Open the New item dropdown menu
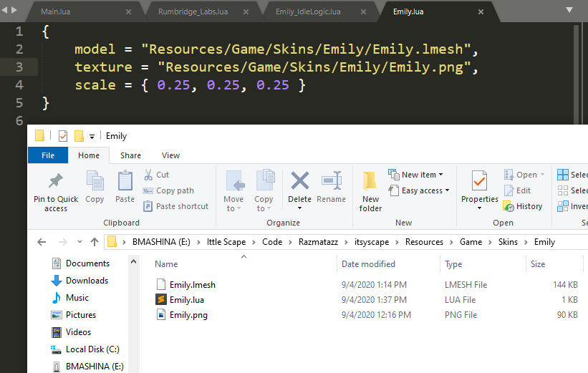Viewport: 588px width, 373px height. click(x=416, y=175)
